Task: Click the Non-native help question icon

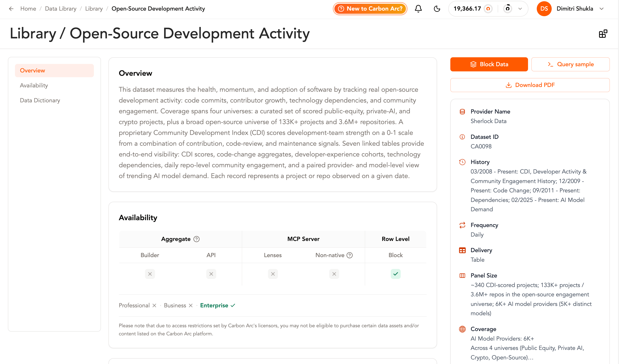Action: pos(350,255)
